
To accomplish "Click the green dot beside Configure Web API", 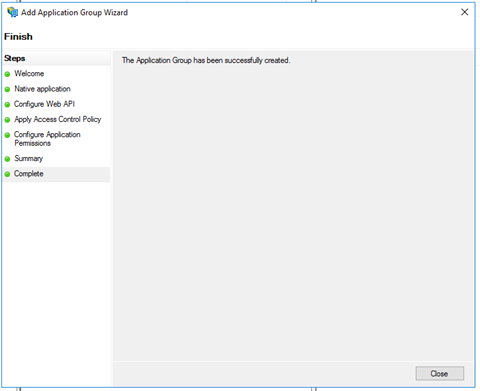I will pyautogui.click(x=7, y=105).
